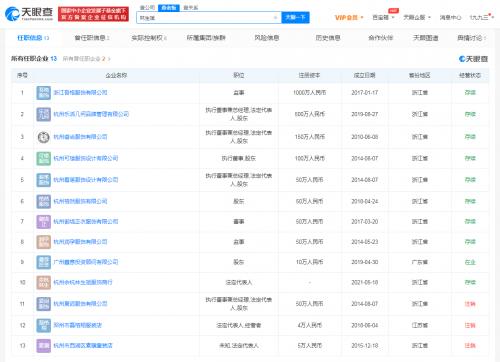Switch to the 曾任职信息 tab

click(92, 38)
